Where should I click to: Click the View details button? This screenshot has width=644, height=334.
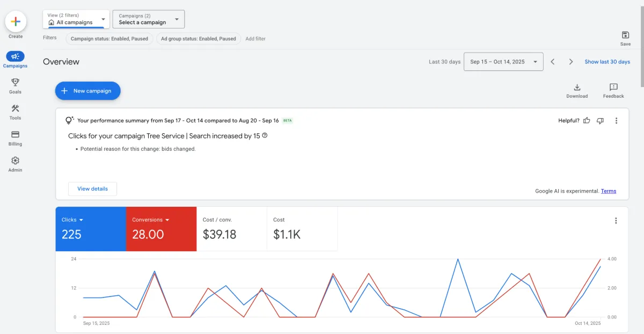(x=92, y=189)
